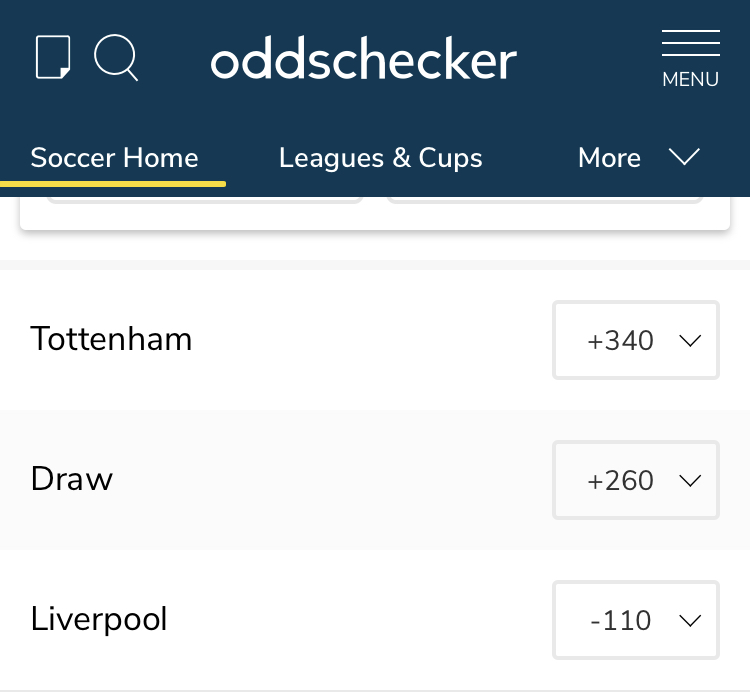Click the chevron beside Liverpool -110

690,621
